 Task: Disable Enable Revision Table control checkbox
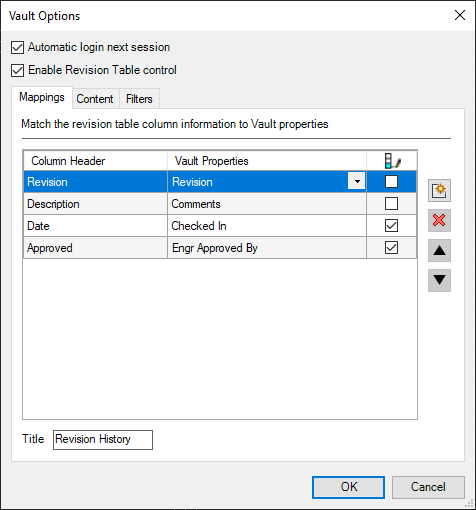[17, 70]
